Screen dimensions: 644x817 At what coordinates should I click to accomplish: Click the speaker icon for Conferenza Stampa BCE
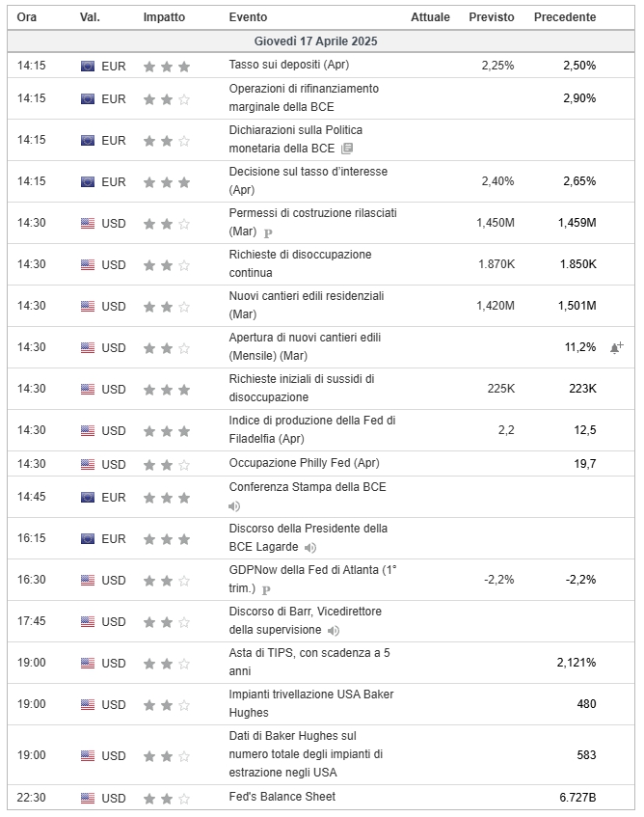234,506
